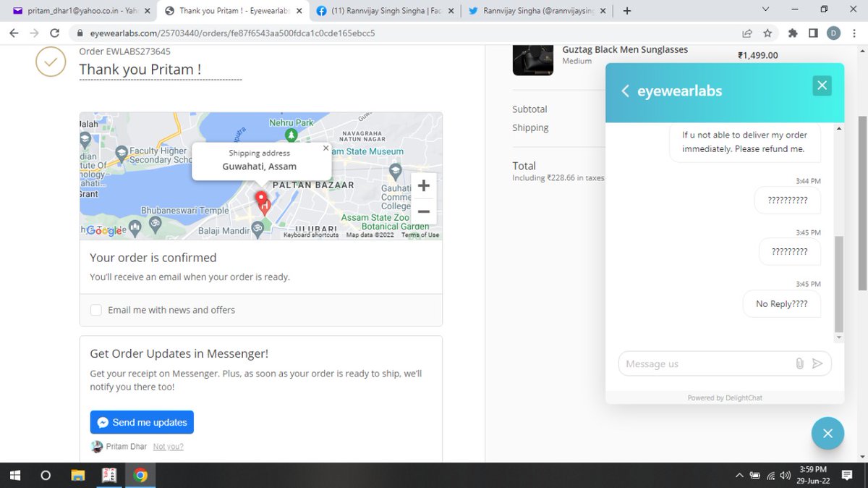Viewport: 868px width, 488px height.
Task: Show hidden system tray icons
Action: tap(739, 476)
